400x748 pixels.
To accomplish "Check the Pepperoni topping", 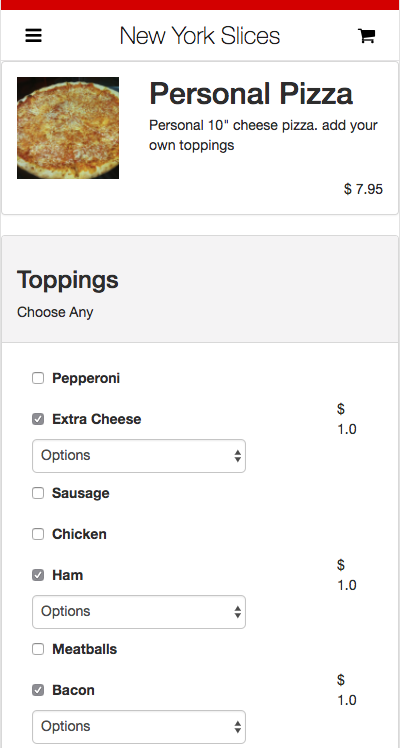I will (x=38, y=378).
